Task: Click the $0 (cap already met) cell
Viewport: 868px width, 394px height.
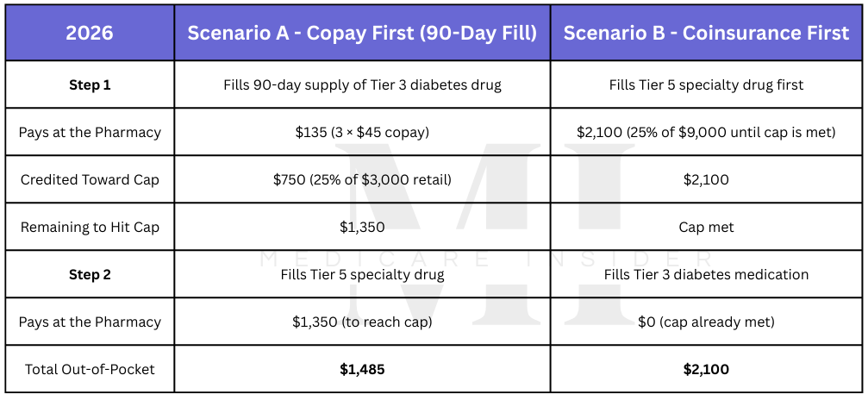Action: pos(706,322)
